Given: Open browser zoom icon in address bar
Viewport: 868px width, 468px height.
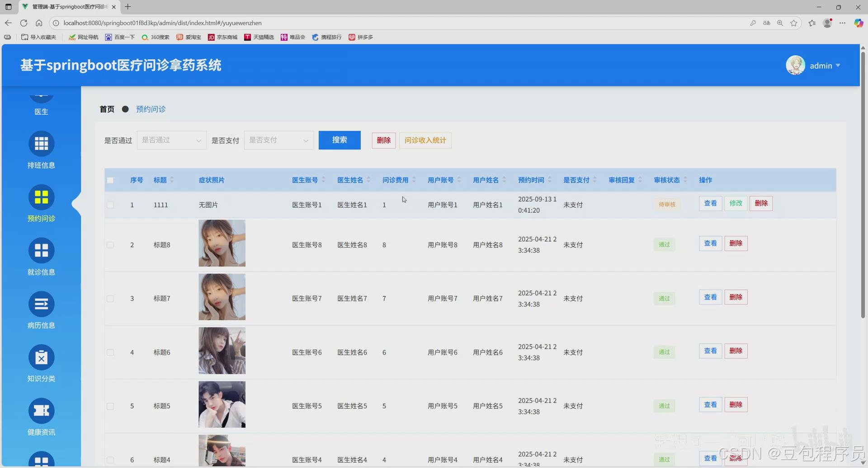Looking at the screenshot, I should click(780, 23).
